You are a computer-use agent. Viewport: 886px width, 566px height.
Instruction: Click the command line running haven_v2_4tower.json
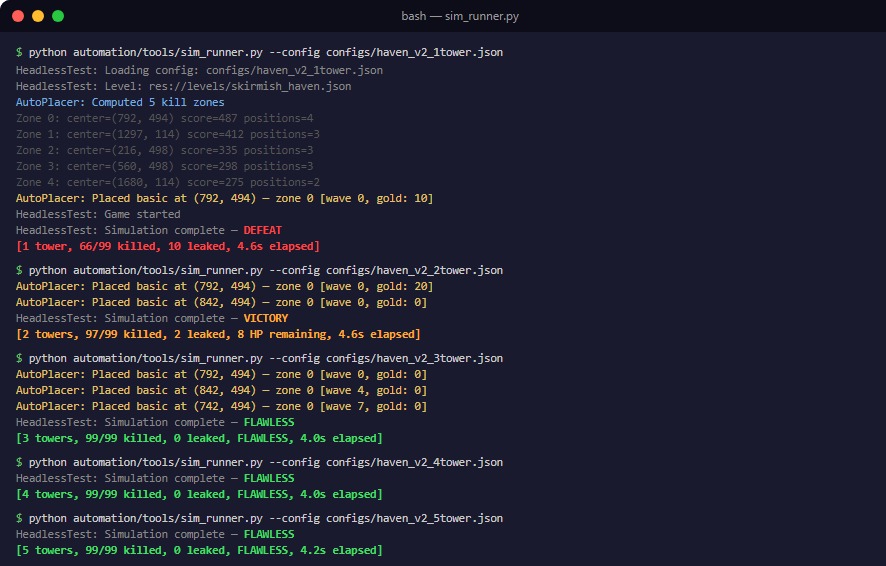tap(259, 463)
